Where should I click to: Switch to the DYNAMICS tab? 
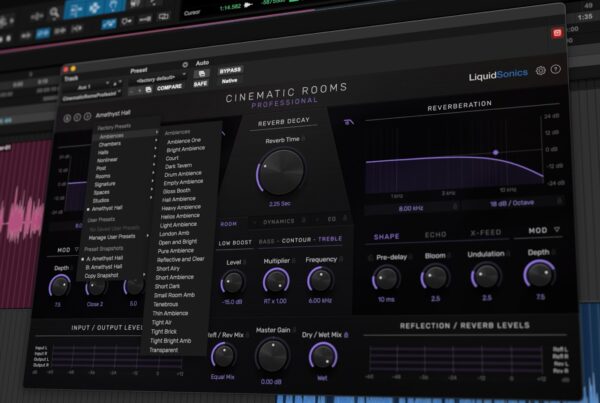pyautogui.click(x=279, y=222)
